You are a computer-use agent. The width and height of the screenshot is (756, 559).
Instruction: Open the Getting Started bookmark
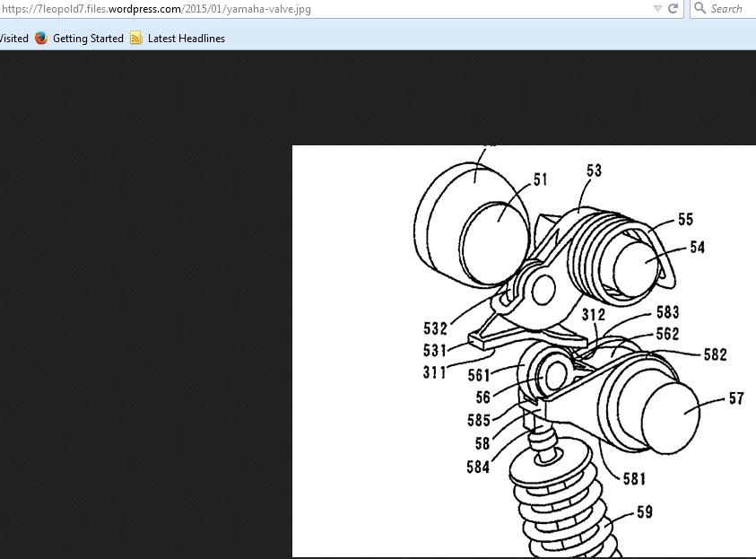click(87, 39)
